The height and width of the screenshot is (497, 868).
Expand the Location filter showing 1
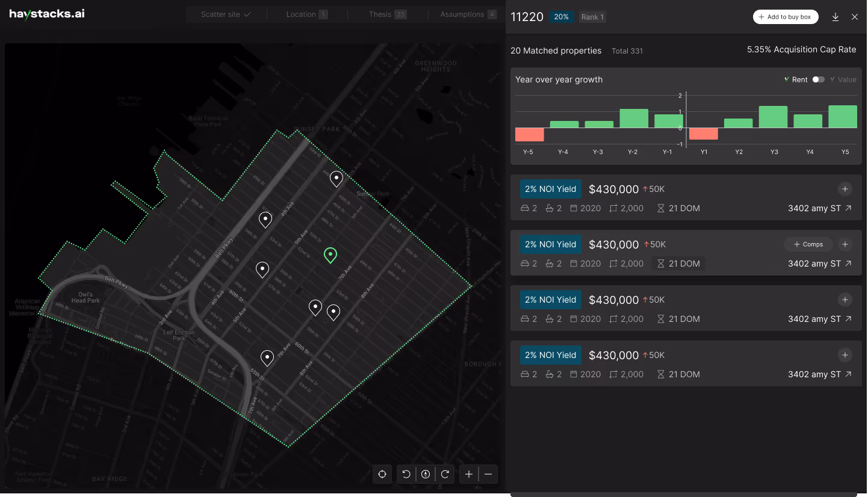[306, 14]
